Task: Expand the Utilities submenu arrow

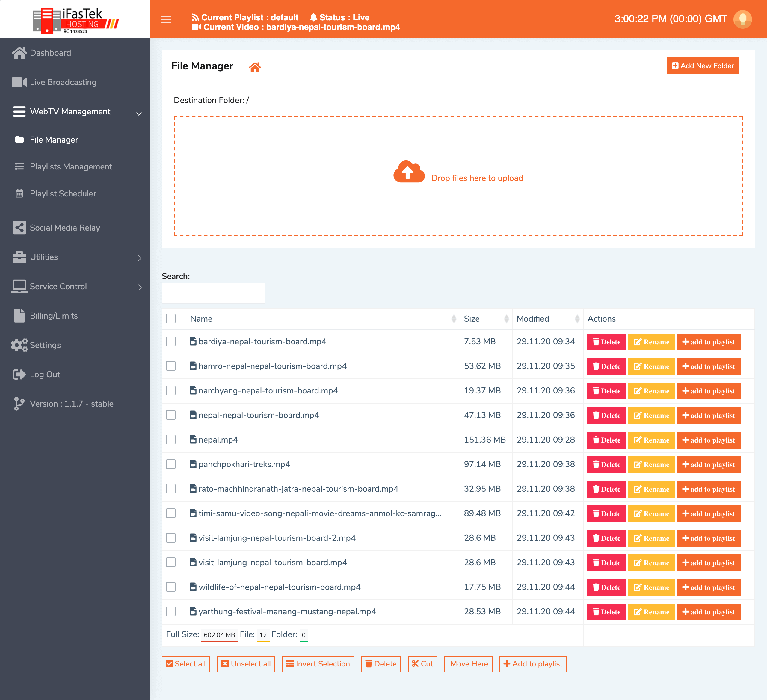Action: 140,258
